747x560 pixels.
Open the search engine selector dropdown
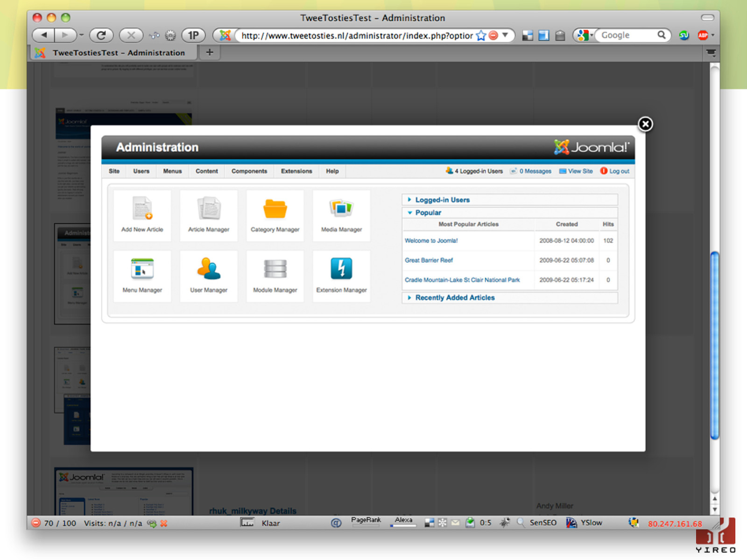tap(585, 35)
